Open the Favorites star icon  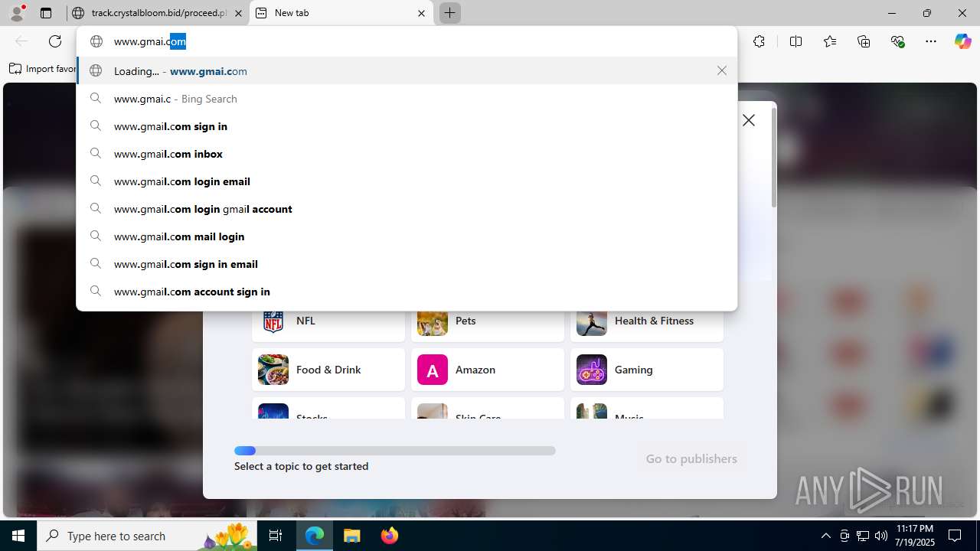(x=830, y=41)
